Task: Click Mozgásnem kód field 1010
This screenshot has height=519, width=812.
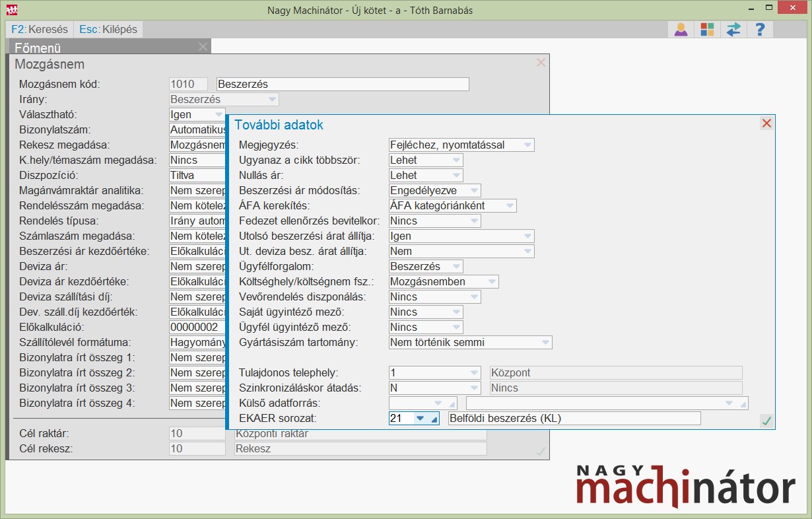Action: coord(188,85)
